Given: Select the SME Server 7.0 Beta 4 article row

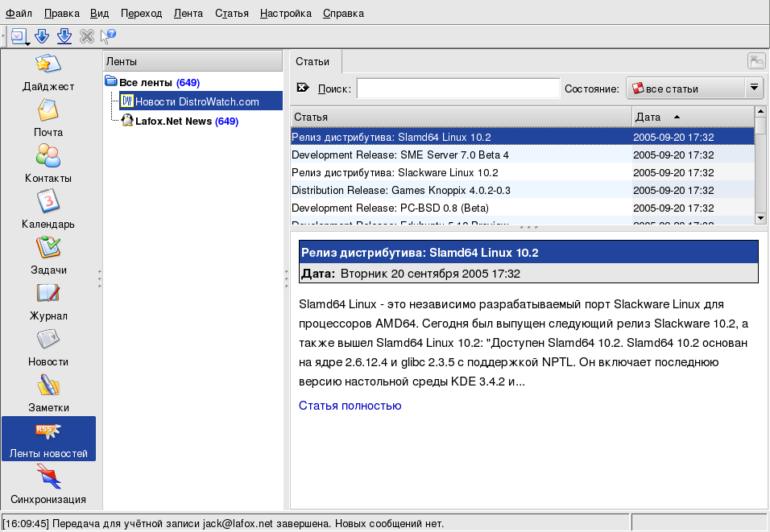Looking at the screenshot, I should (523, 155).
